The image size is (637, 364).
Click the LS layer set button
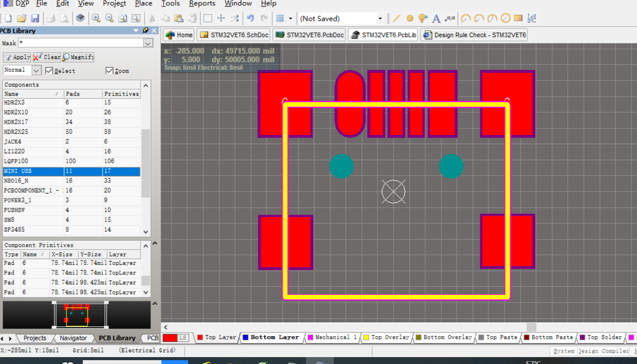pos(183,338)
